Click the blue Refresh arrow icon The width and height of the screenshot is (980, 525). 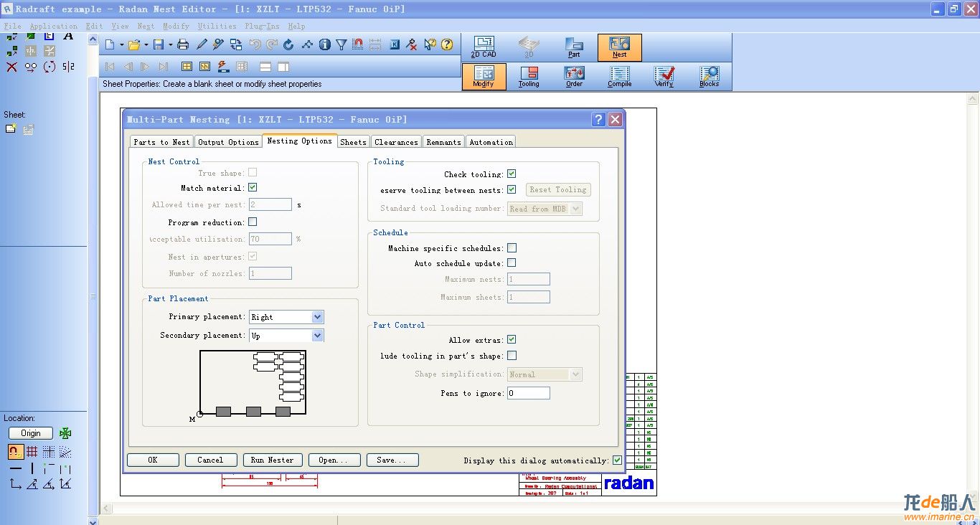pos(288,44)
